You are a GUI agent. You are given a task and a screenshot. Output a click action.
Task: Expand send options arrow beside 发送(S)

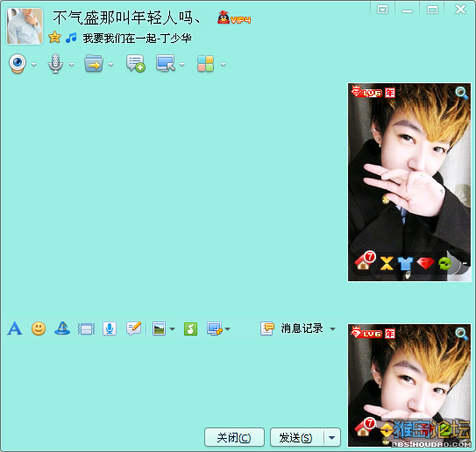tap(332, 437)
